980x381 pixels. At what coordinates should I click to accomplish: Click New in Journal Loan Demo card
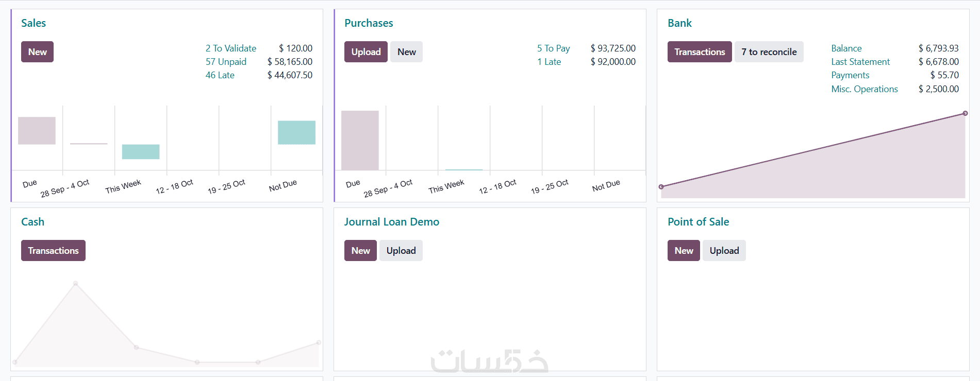pyautogui.click(x=360, y=251)
